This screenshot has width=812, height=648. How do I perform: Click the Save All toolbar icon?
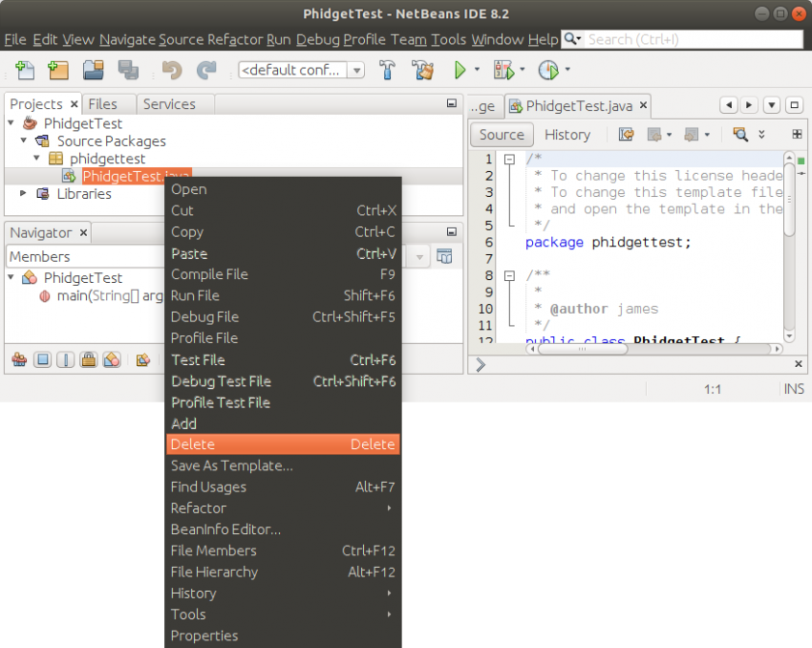tap(128, 70)
